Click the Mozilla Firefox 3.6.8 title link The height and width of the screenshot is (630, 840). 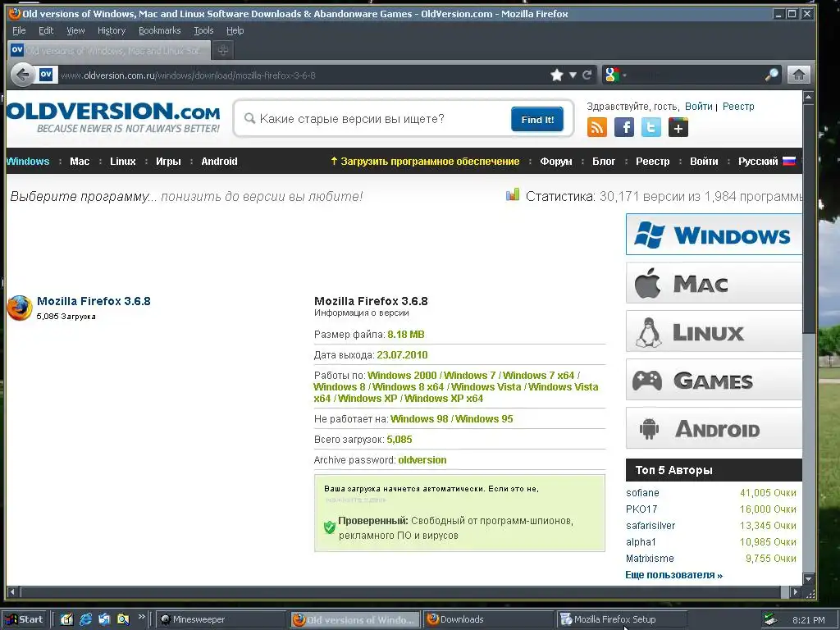click(x=94, y=301)
